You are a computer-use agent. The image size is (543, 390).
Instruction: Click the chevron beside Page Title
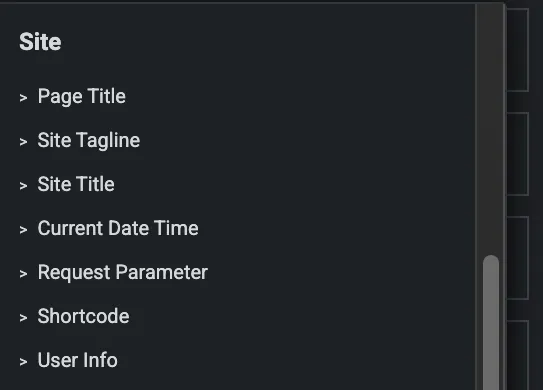(x=23, y=98)
